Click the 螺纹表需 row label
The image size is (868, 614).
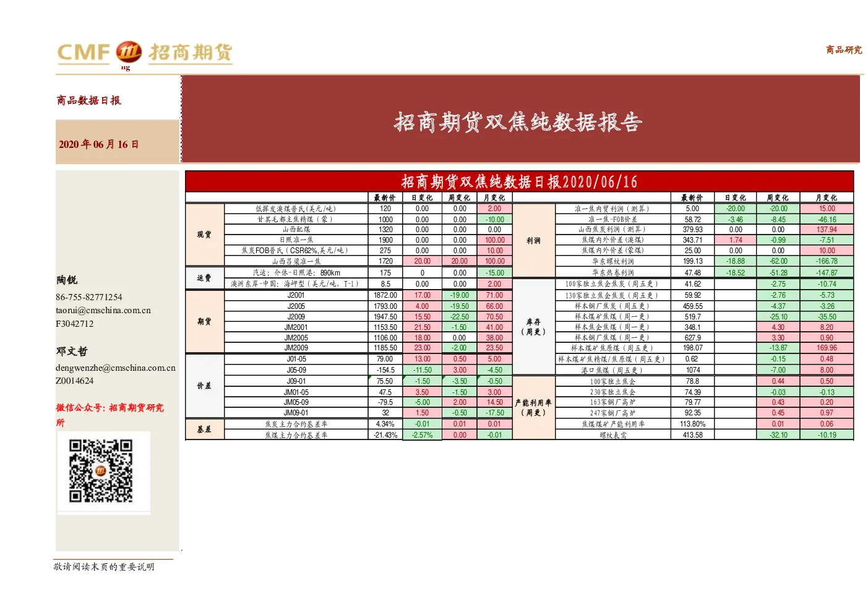pyautogui.click(x=612, y=435)
